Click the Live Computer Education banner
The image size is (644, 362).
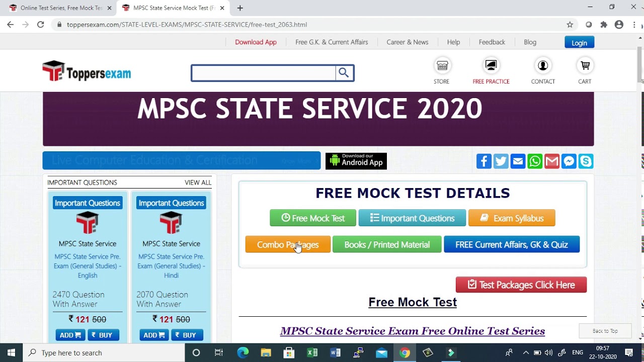pos(181,161)
